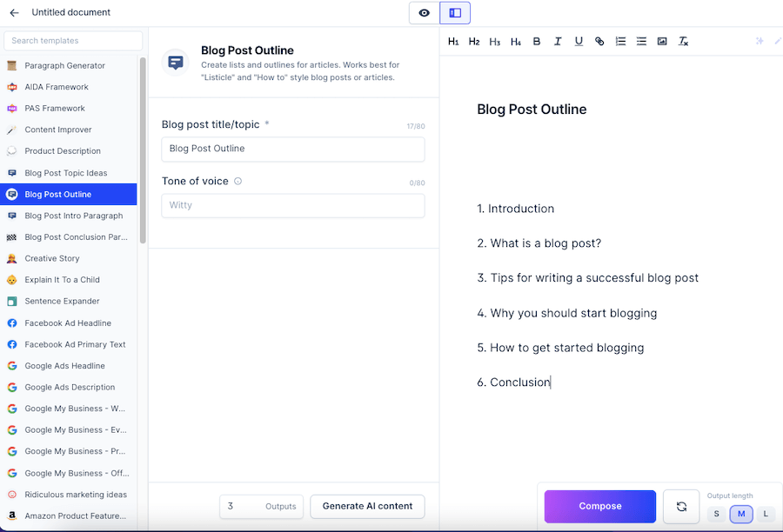The height and width of the screenshot is (532, 783).
Task: Click the regenerate refresh icon button
Action: coord(681,507)
